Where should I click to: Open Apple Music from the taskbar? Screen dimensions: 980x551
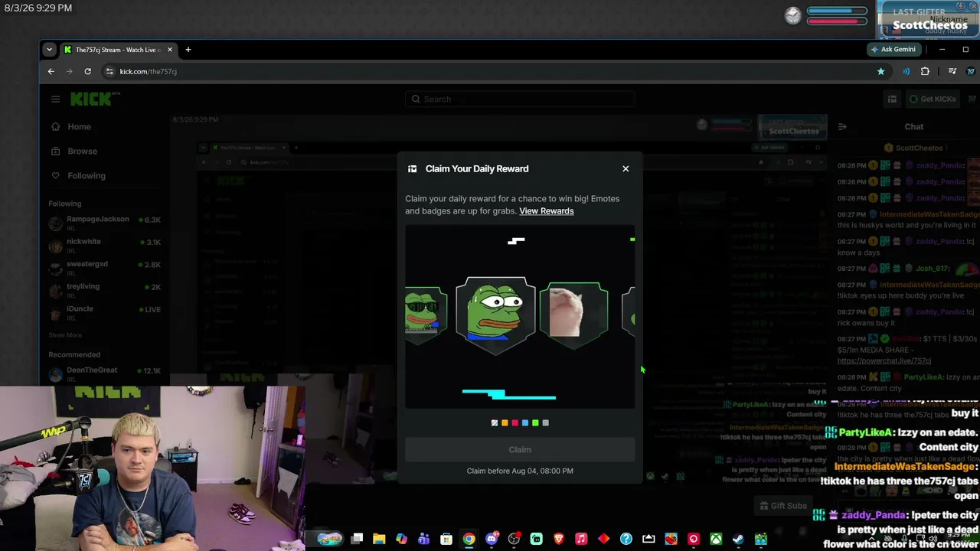[x=581, y=539]
